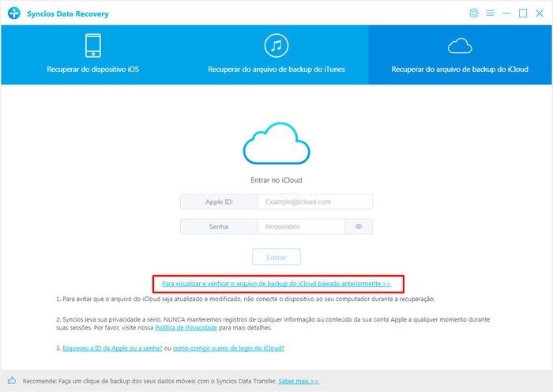This screenshot has width=553, height=392.
Task: Focus the Senha password field
Action: [302, 227]
